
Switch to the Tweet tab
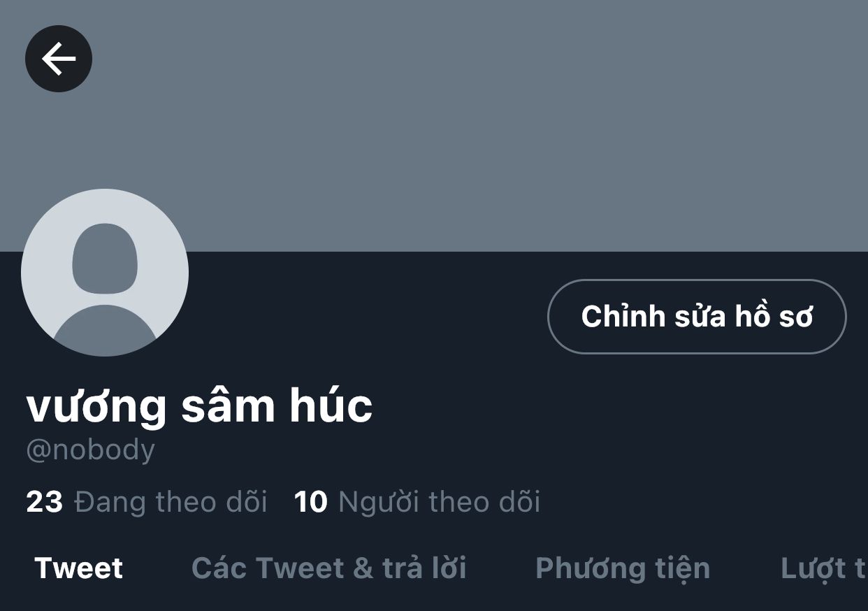tap(79, 568)
